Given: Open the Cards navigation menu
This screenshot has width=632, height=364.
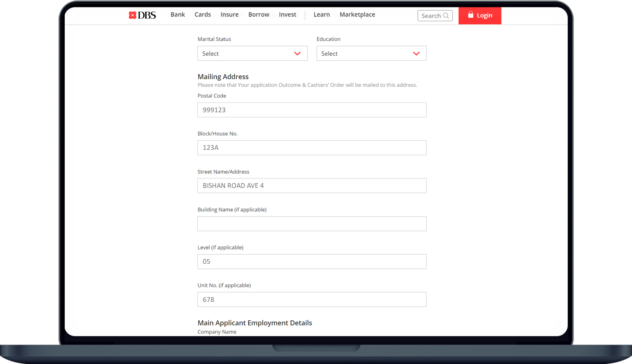Looking at the screenshot, I should tap(202, 14).
